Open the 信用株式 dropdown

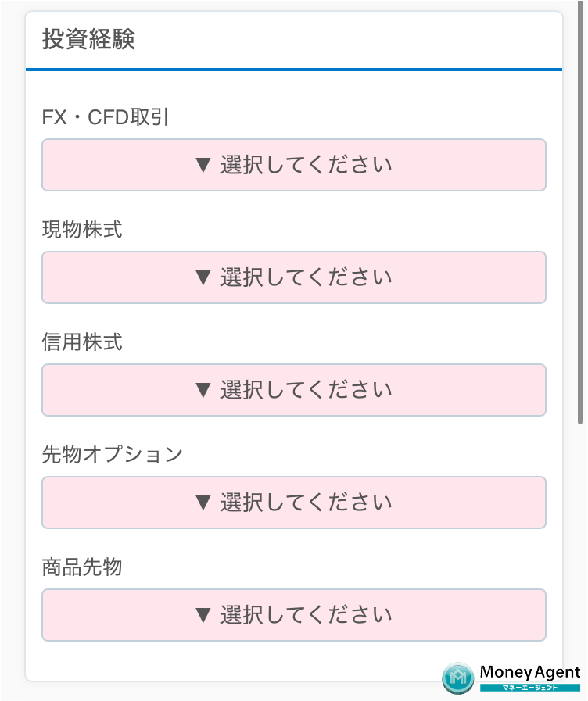click(293, 390)
